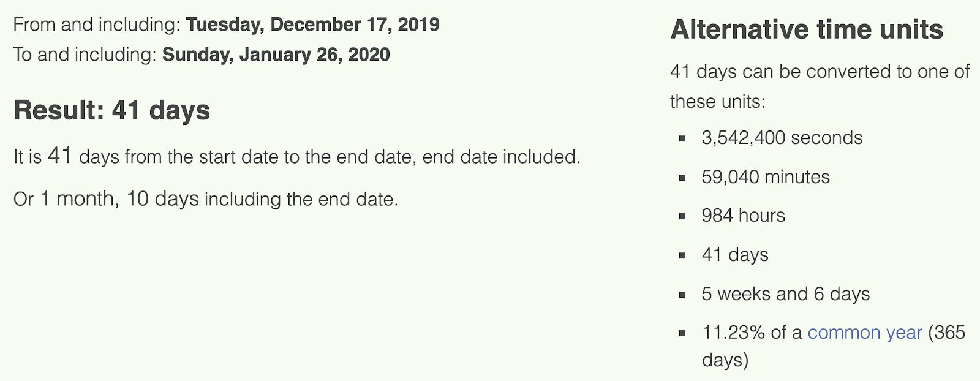Click the Alternative time units heading
The width and height of the screenshot is (980, 381).
pyautogui.click(x=807, y=29)
